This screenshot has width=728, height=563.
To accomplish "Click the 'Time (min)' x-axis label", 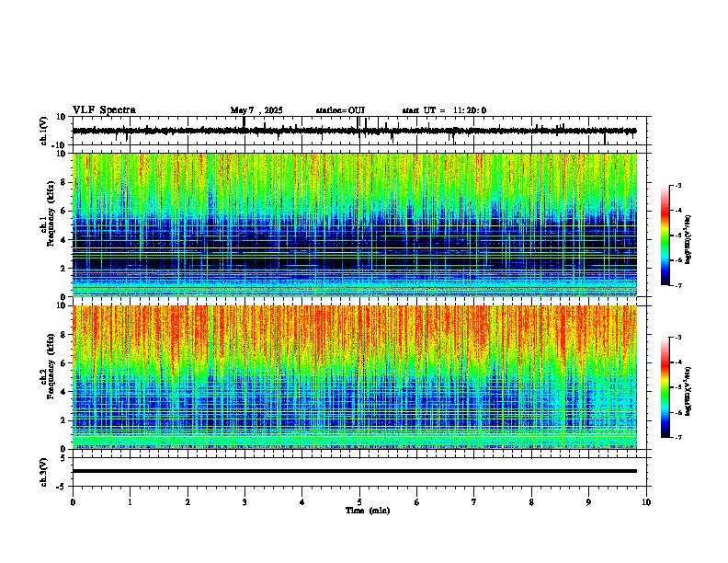I will 368,511.
